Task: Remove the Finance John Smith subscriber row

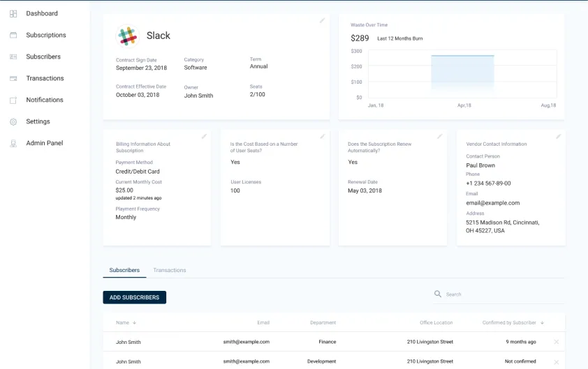Action: point(556,342)
